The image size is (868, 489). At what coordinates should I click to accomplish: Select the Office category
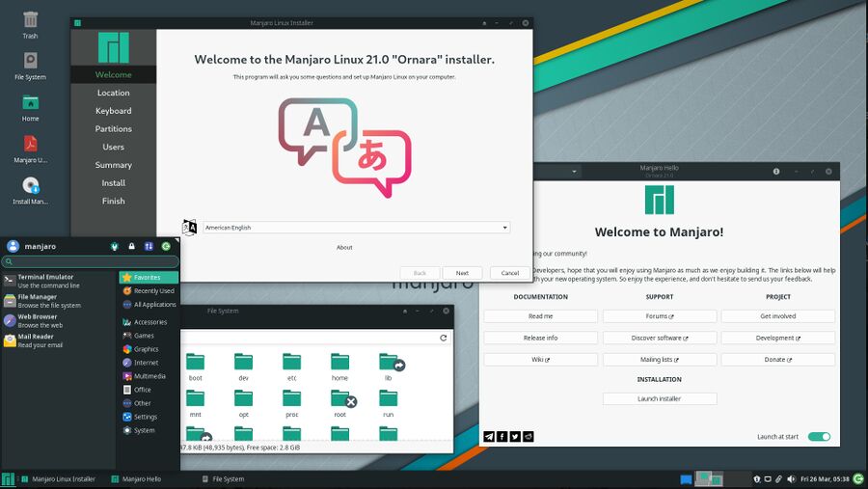(x=149, y=390)
